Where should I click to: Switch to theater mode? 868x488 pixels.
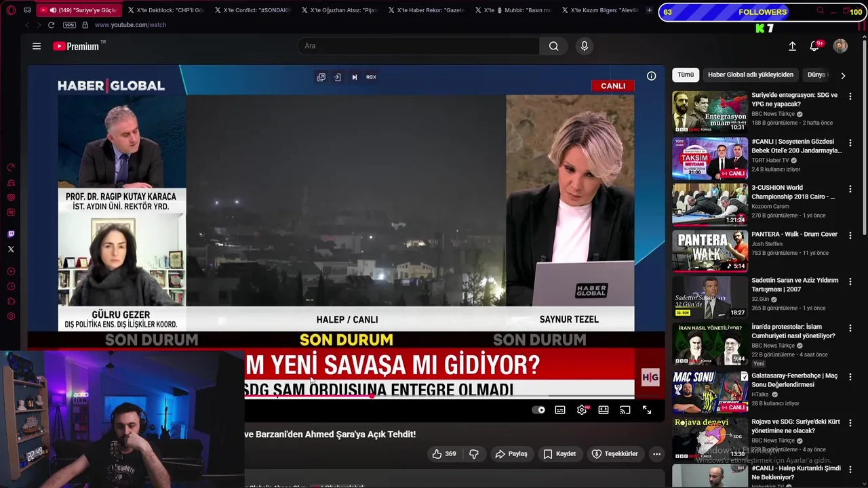(x=604, y=410)
